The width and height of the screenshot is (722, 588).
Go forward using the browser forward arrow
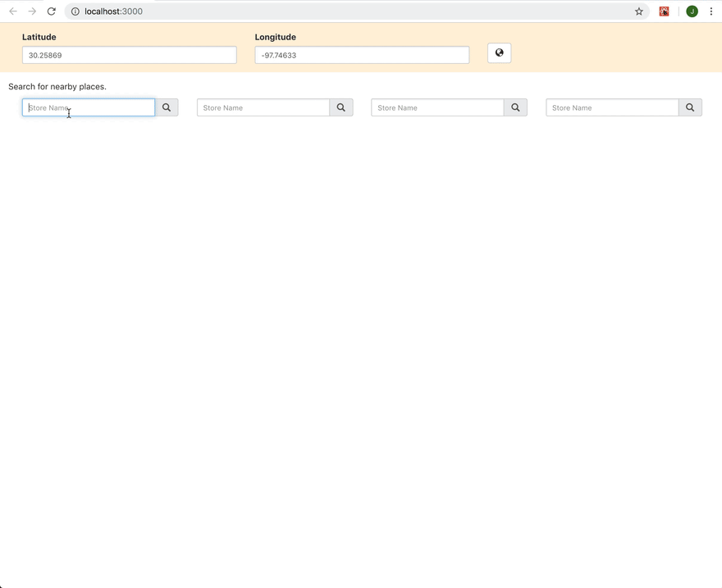coord(32,11)
